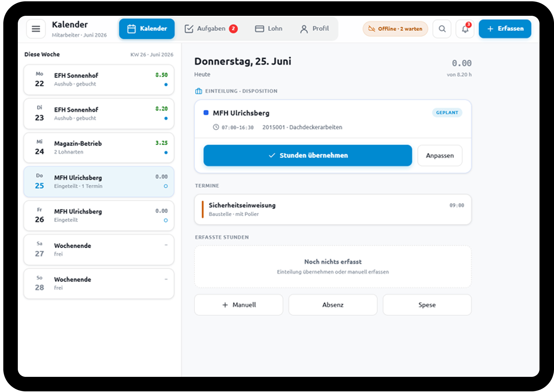Click the KW 26 · Juni 2026 label
The image size is (554, 392).
point(152,55)
